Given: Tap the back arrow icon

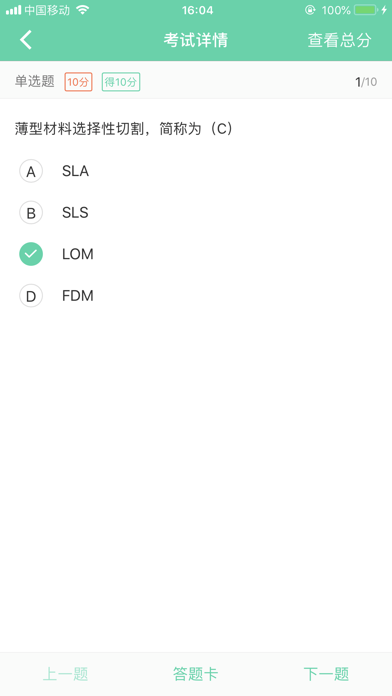Looking at the screenshot, I should pos(26,40).
